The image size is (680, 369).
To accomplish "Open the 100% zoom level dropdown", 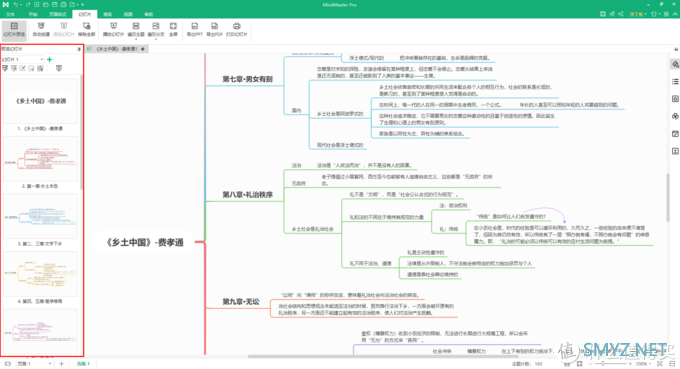I will click(643, 364).
